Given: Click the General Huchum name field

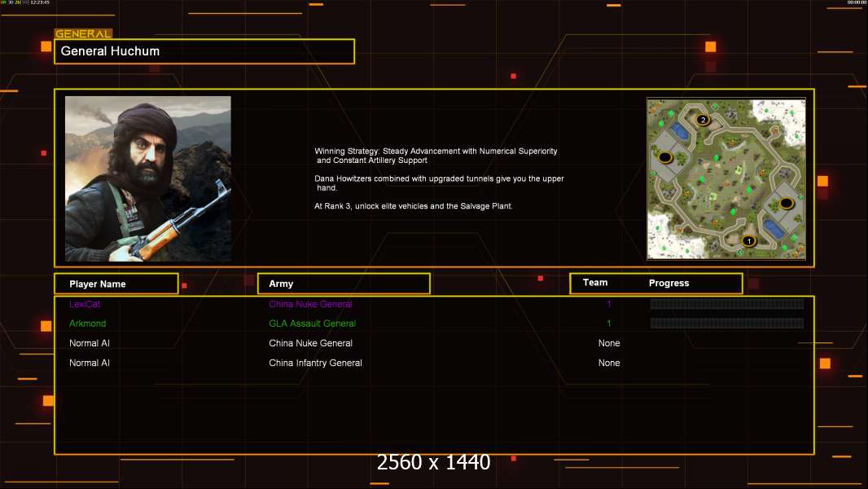Looking at the screenshot, I should pos(204,51).
